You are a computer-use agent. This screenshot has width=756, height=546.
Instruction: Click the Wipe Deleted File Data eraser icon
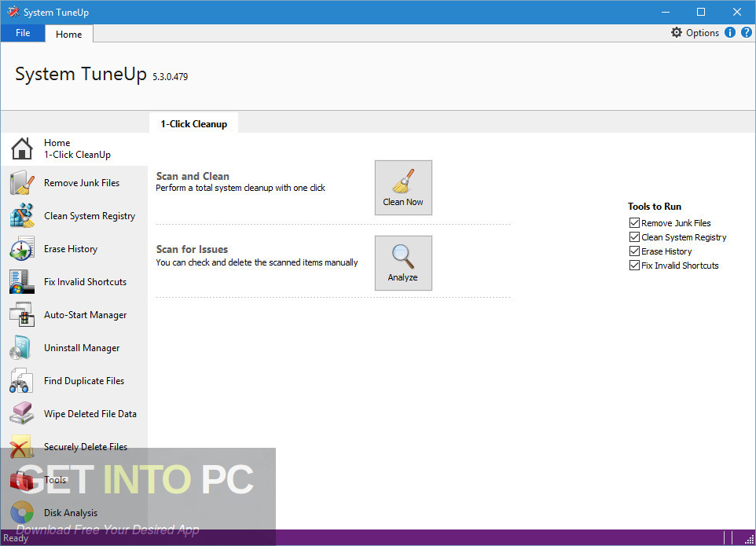tap(22, 413)
